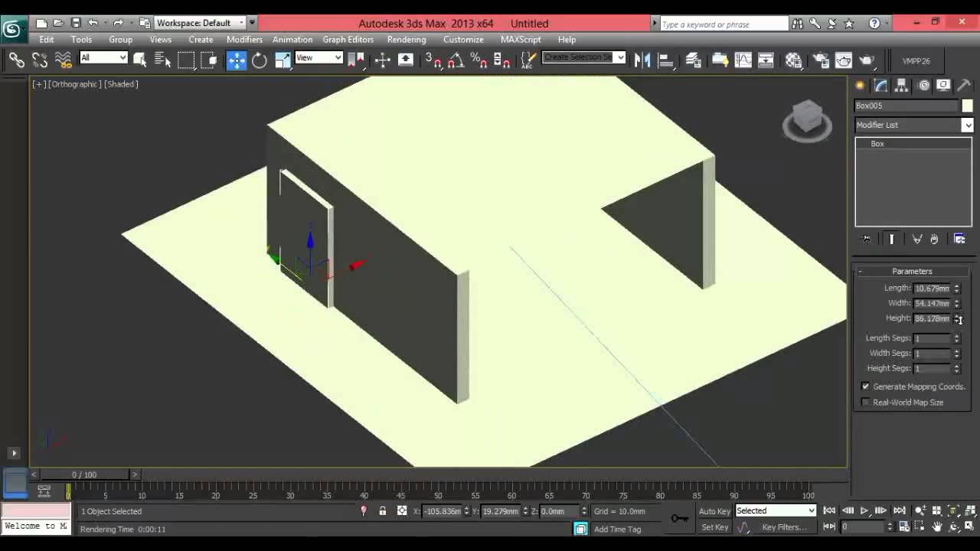Click the Length value field
This screenshot has height=551, width=980.
(932, 289)
